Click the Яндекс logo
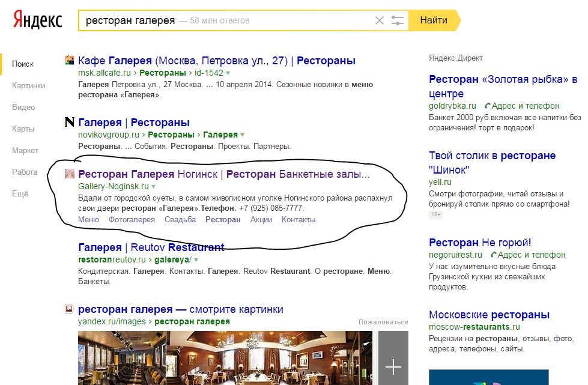Screen dimensions: 588x385 (x=37, y=20)
